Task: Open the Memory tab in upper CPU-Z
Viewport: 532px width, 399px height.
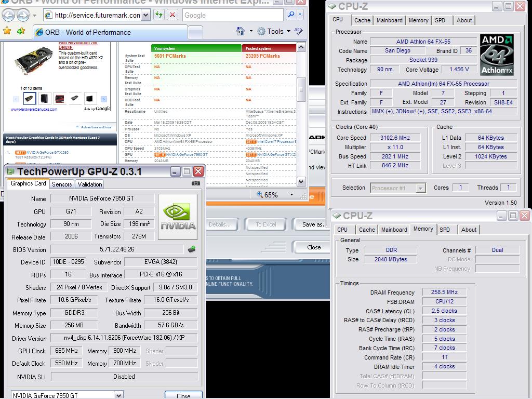Action: [418, 20]
